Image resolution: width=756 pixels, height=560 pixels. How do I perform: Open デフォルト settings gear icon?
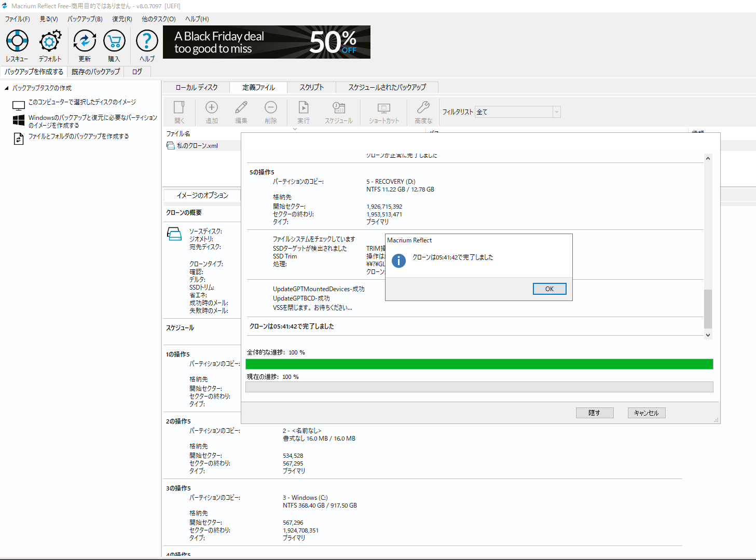pos(50,41)
